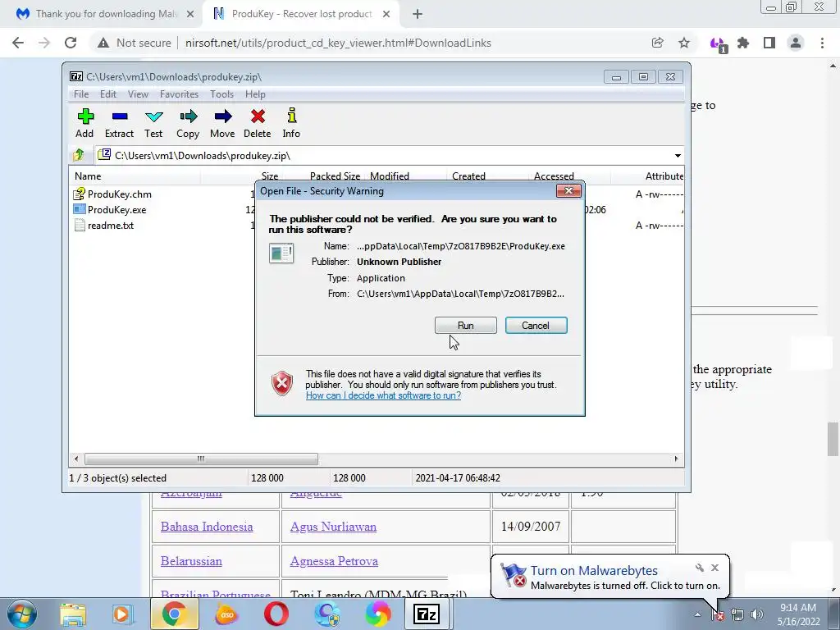This screenshot has height=630, width=840.
Task: Click the Not secure warning icon
Action: [x=103, y=43]
